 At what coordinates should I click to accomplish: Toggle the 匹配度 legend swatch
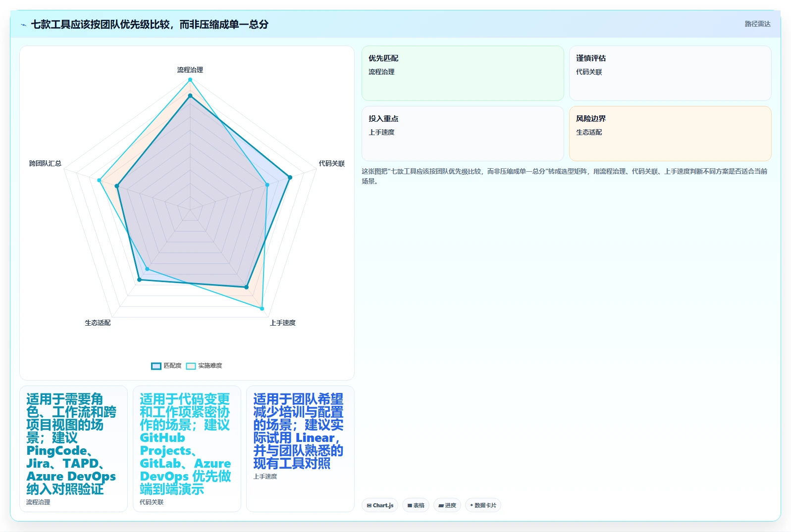(x=156, y=366)
